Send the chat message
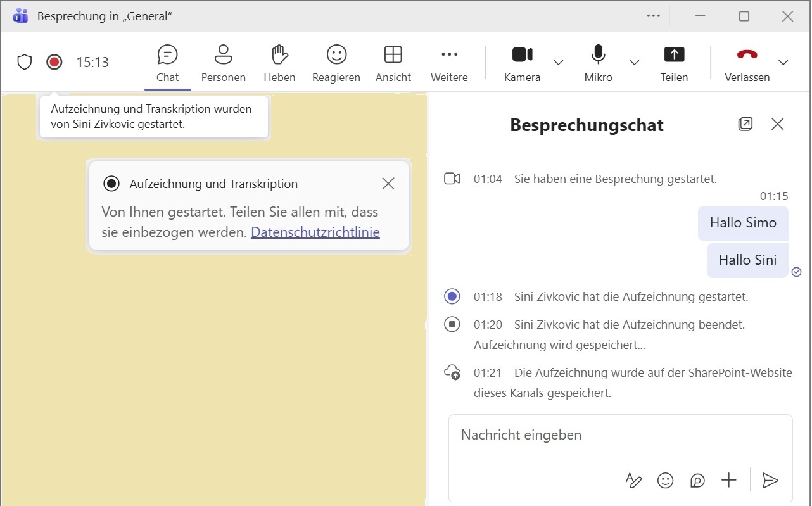The width and height of the screenshot is (812, 506). tap(771, 481)
